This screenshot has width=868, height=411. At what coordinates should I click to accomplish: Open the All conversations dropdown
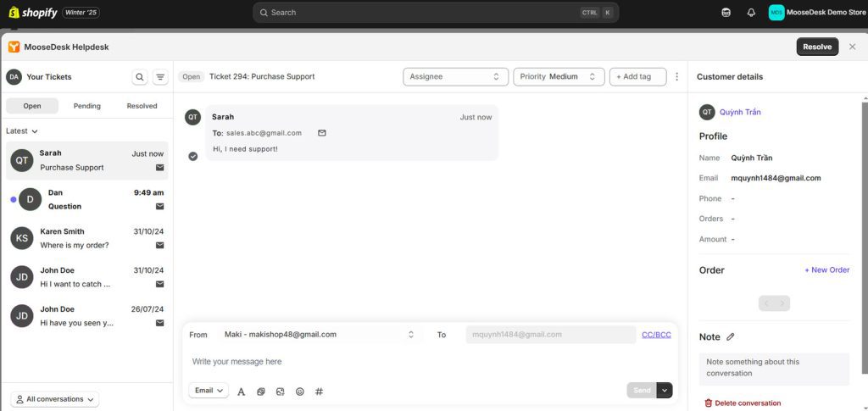(x=55, y=399)
